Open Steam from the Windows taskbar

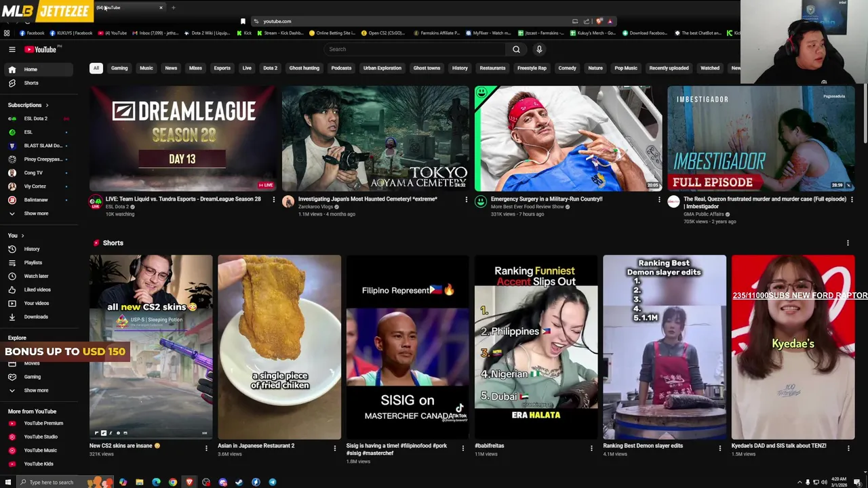[x=239, y=482]
